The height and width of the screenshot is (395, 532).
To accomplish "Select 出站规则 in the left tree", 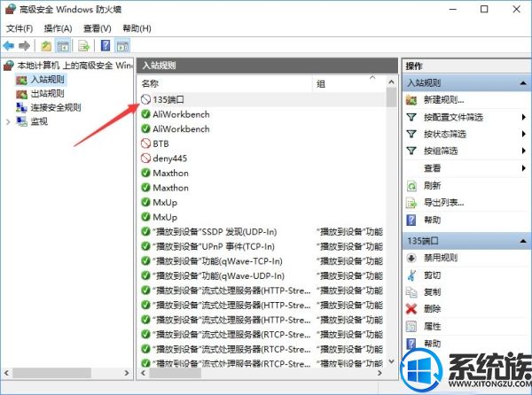I will pos(47,94).
